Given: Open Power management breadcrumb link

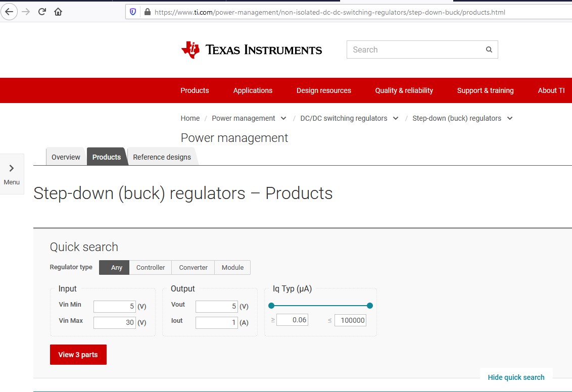Looking at the screenshot, I should click(244, 118).
